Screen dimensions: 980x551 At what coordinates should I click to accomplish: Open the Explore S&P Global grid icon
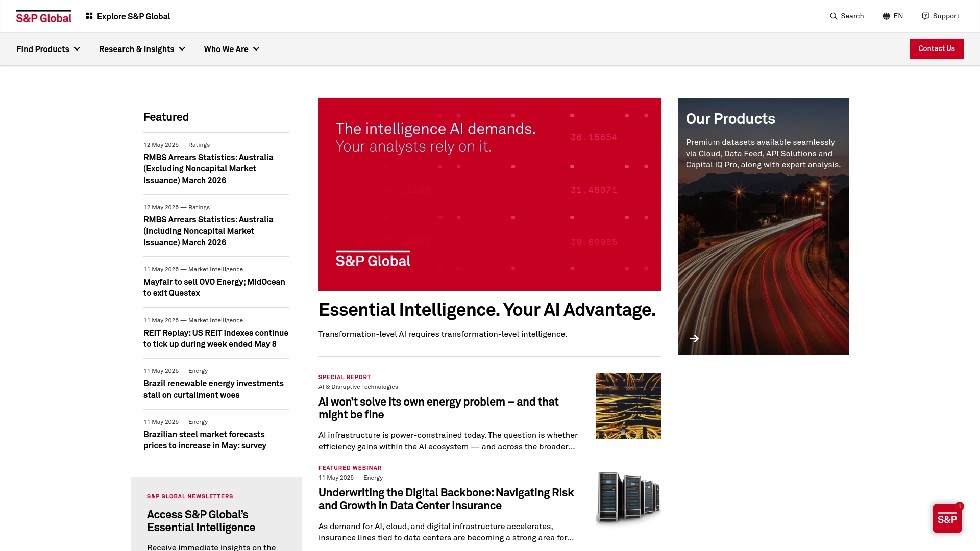click(89, 16)
